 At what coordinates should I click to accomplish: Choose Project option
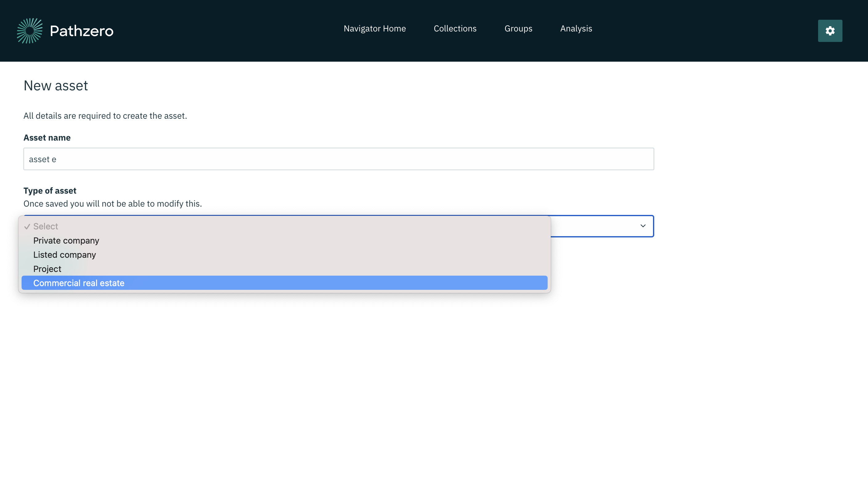tap(284, 269)
